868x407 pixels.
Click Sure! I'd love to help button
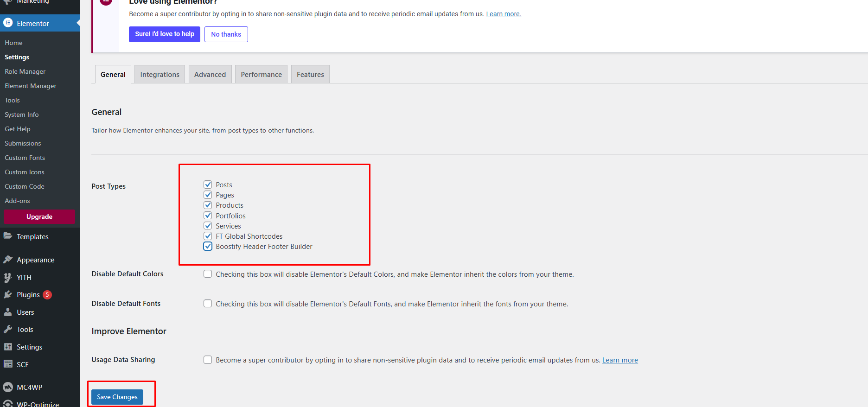point(165,34)
